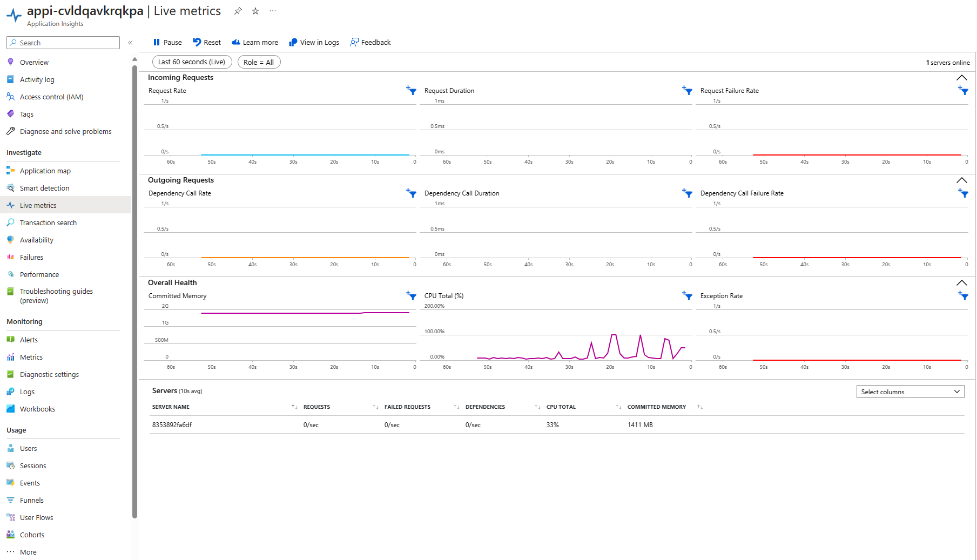This screenshot has height=560, width=977.
Task: Add filter to CPU Total chart
Action: point(687,295)
